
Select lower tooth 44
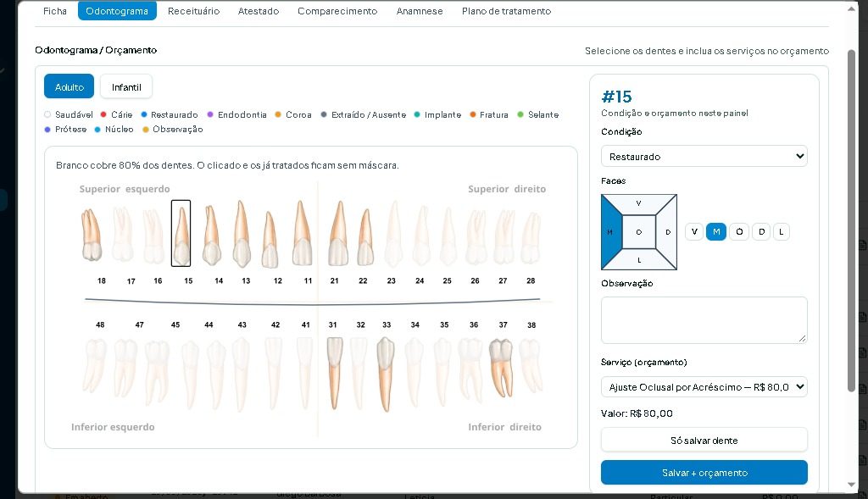click(216, 374)
